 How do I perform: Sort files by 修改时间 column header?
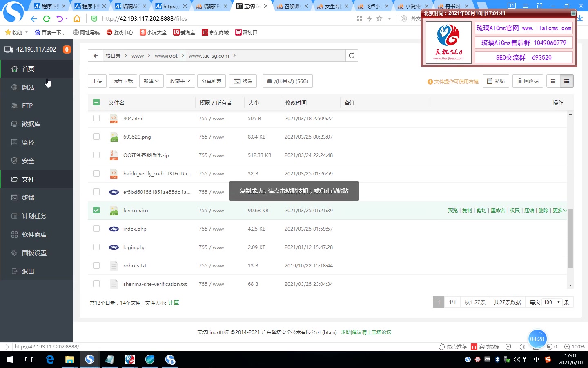pos(296,102)
